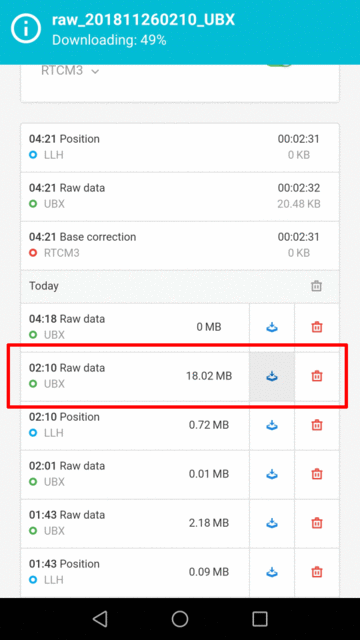This screenshot has height=640, width=360.
Task: Download the 02:01 Raw data log
Action: click(271, 474)
